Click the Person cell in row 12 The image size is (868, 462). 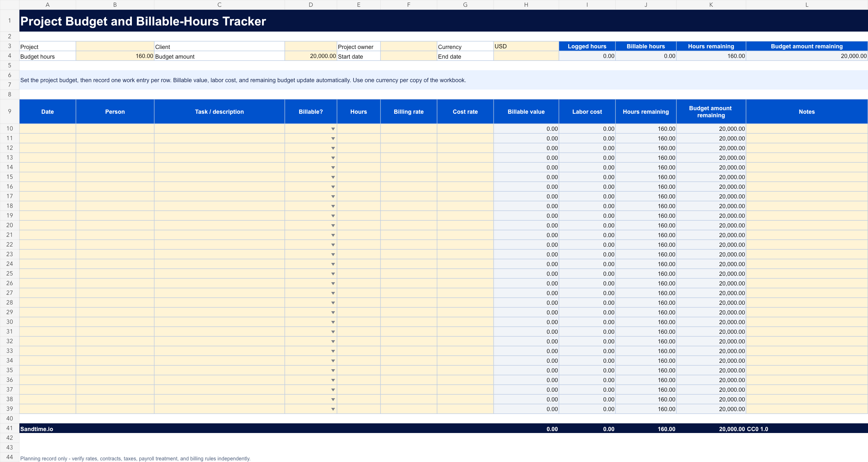click(115, 148)
